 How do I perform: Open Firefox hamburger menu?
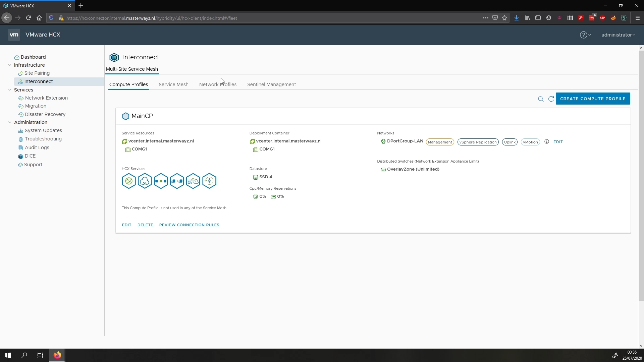coord(638,18)
